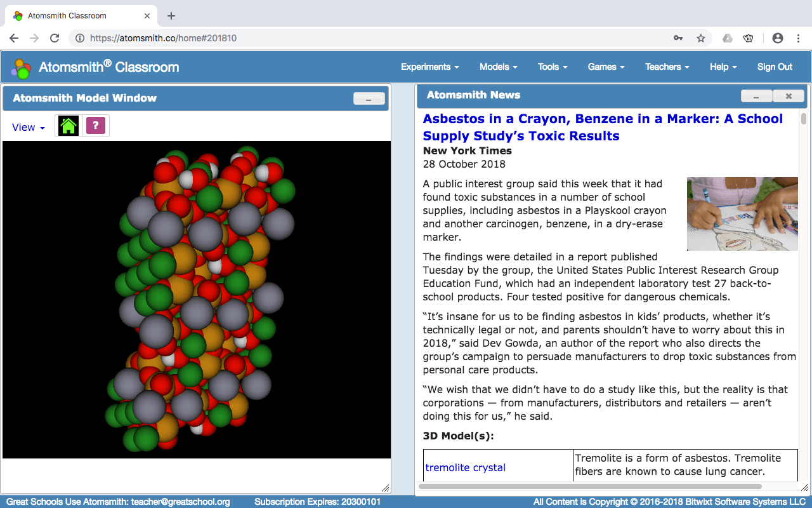Viewport: 812px width, 508px height.
Task: Open the Asbestos in a Crayon article headline
Action: [603, 127]
